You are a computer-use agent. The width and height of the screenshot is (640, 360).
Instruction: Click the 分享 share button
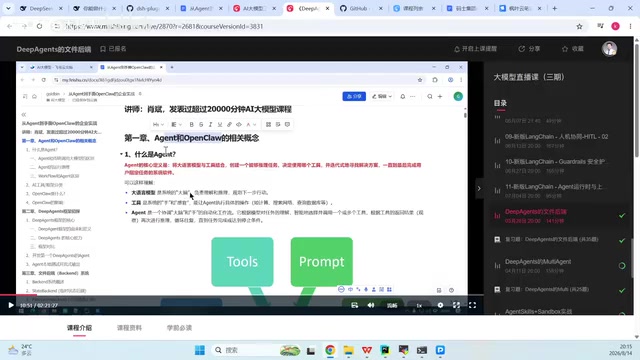[x=529, y=49]
